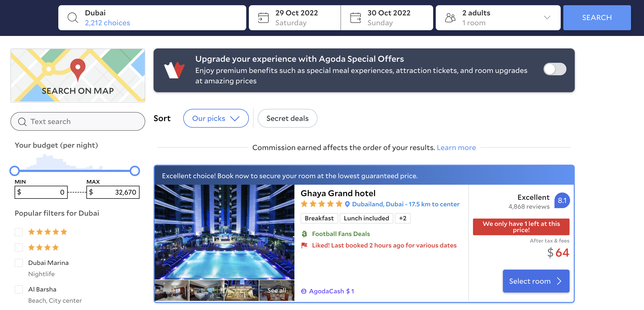Enable the 5-star filter checkbox
The width and height of the screenshot is (644, 310).
[x=19, y=231]
